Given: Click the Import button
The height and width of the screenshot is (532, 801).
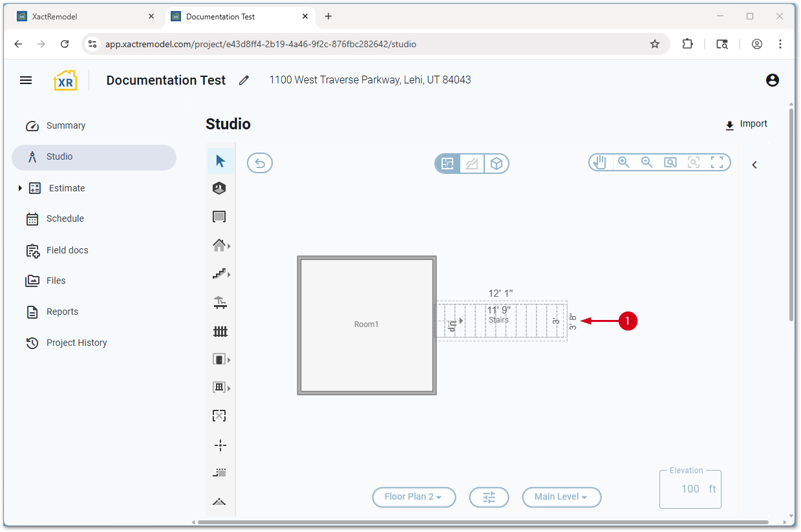Looking at the screenshot, I should coord(746,124).
